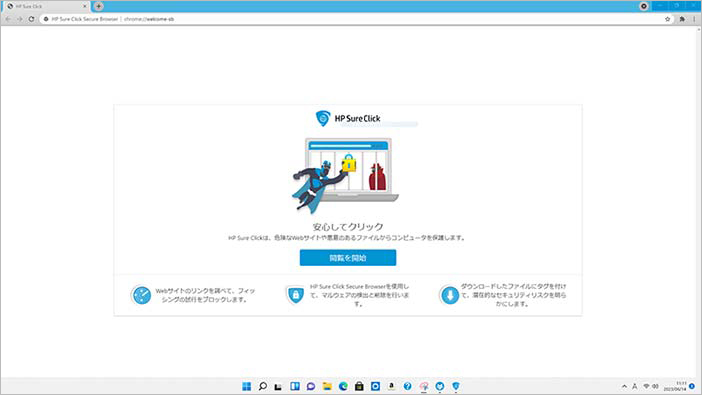
Task: Show hidden system tray icons chevron
Action: point(624,386)
